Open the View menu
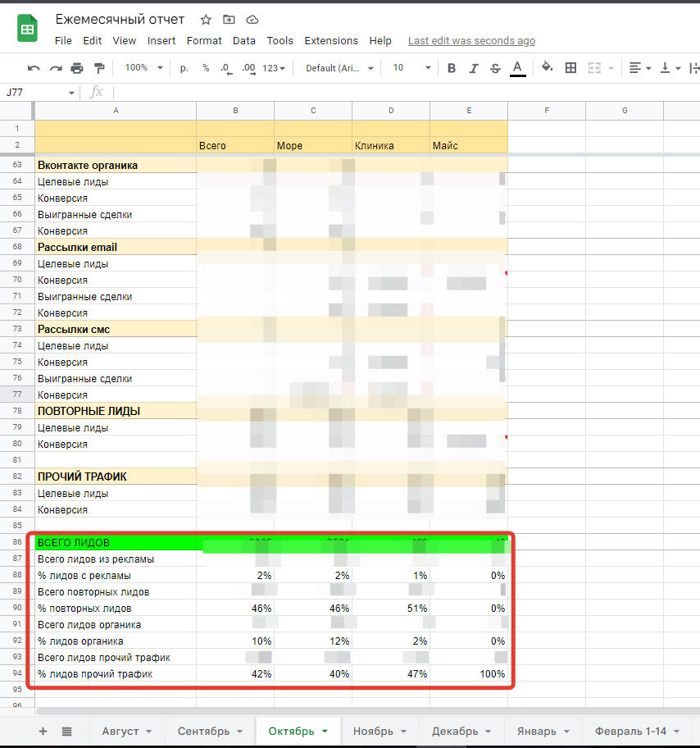The height and width of the screenshot is (748, 700). click(124, 41)
